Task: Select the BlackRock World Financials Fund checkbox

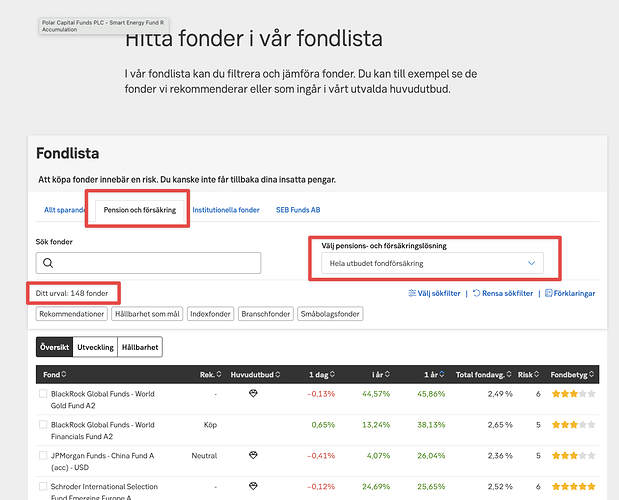Action: pos(43,425)
